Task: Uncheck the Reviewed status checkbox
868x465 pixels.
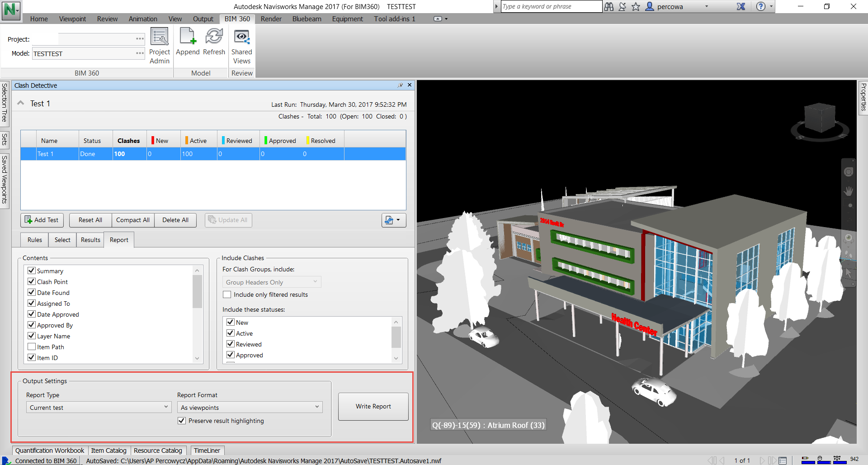Action: 230,344
